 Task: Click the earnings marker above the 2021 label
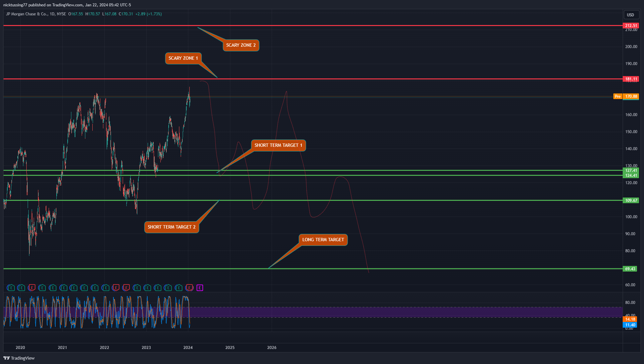[63, 288]
